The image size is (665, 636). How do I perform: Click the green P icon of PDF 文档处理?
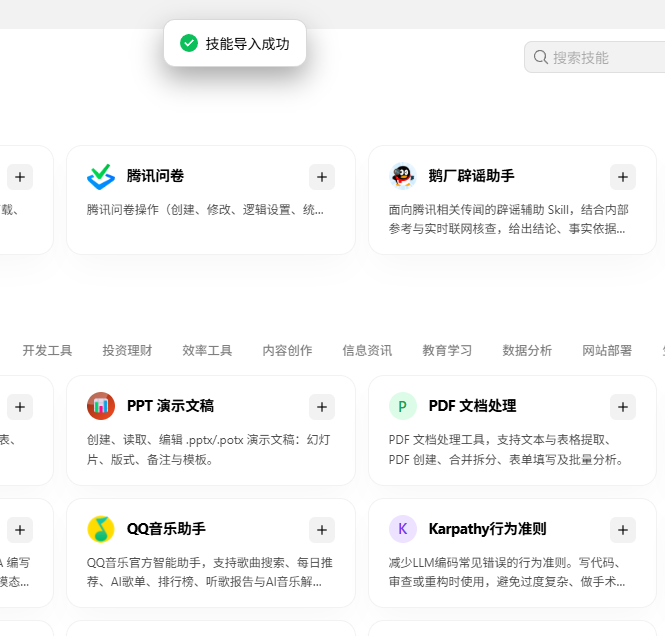(402, 406)
